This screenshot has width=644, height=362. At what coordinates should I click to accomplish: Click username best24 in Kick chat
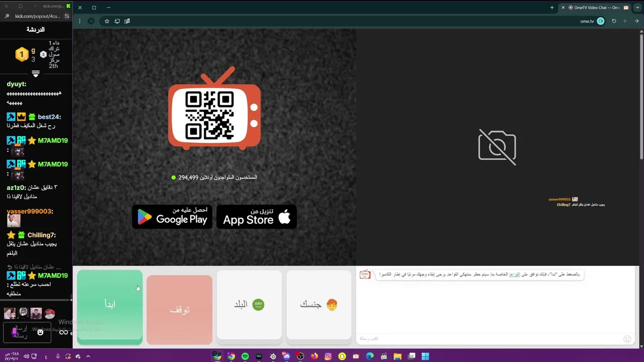coord(49,117)
